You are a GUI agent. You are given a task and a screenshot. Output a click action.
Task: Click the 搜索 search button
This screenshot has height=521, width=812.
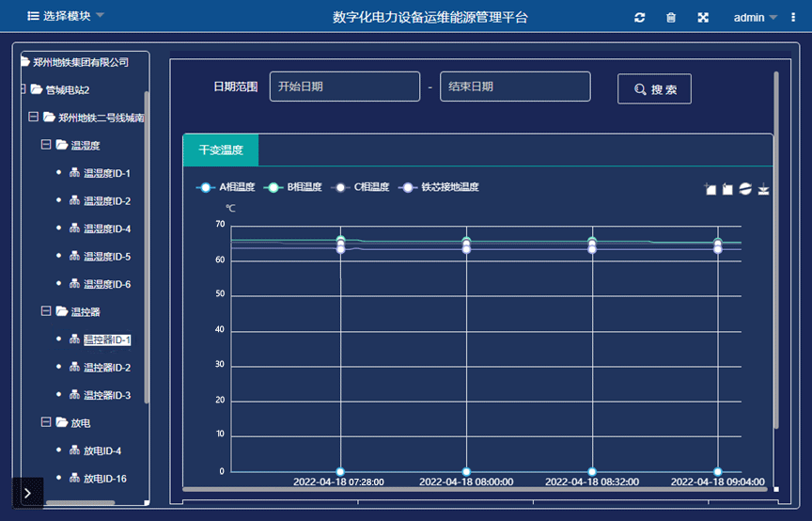(654, 89)
